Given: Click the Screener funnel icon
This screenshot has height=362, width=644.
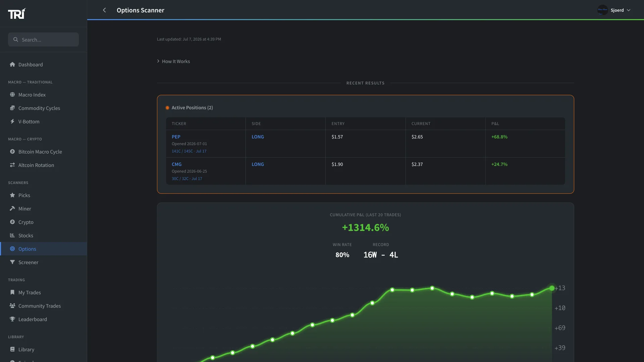Looking at the screenshot, I should 12,262.
